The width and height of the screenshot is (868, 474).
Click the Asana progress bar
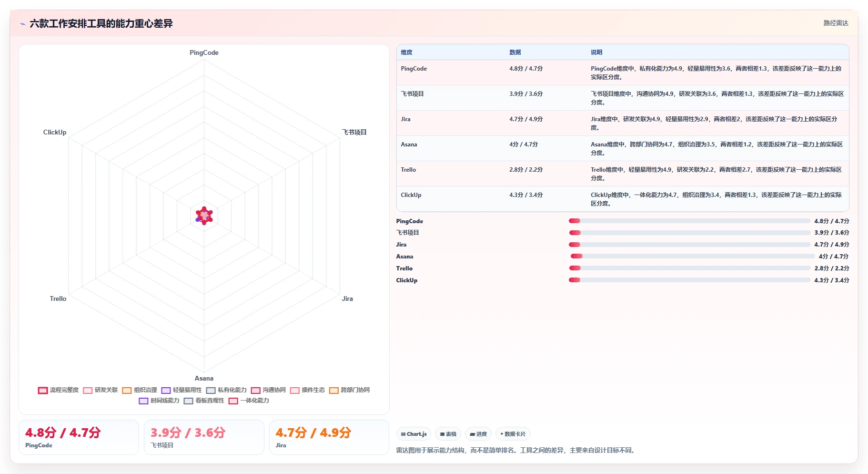(692, 256)
